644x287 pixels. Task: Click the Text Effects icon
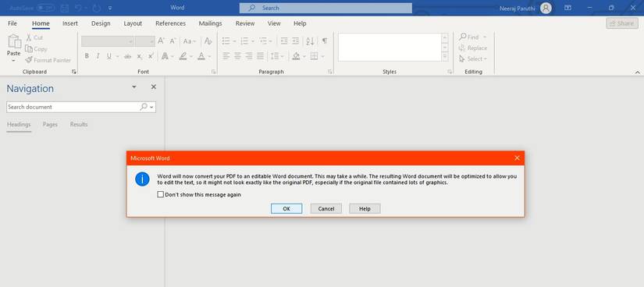pyautogui.click(x=165, y=56)
